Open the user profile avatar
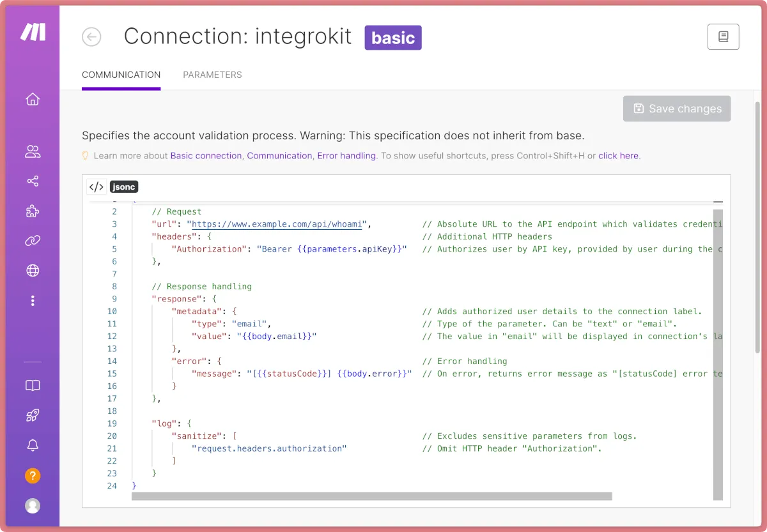 pyautogui.click(x=33, y=506)
